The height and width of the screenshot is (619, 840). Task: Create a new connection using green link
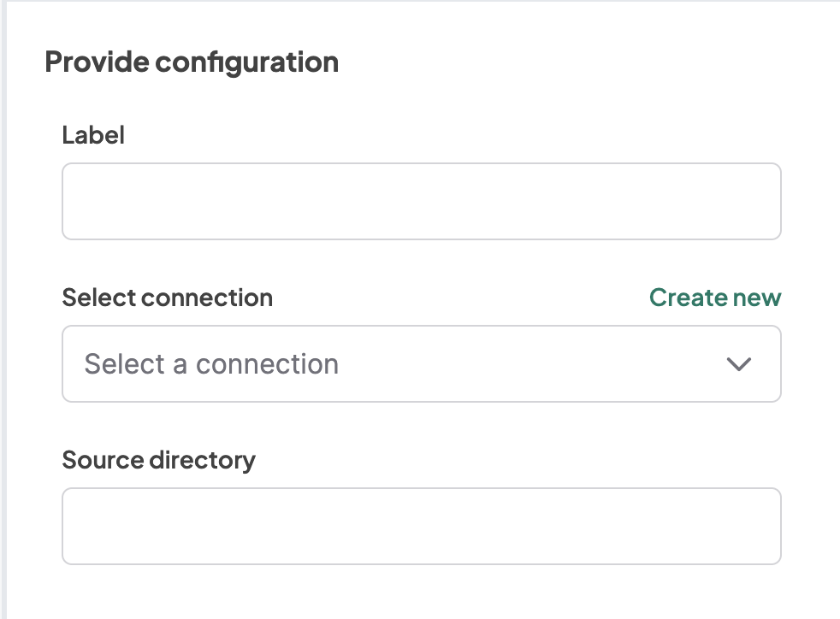click(714, 298)
